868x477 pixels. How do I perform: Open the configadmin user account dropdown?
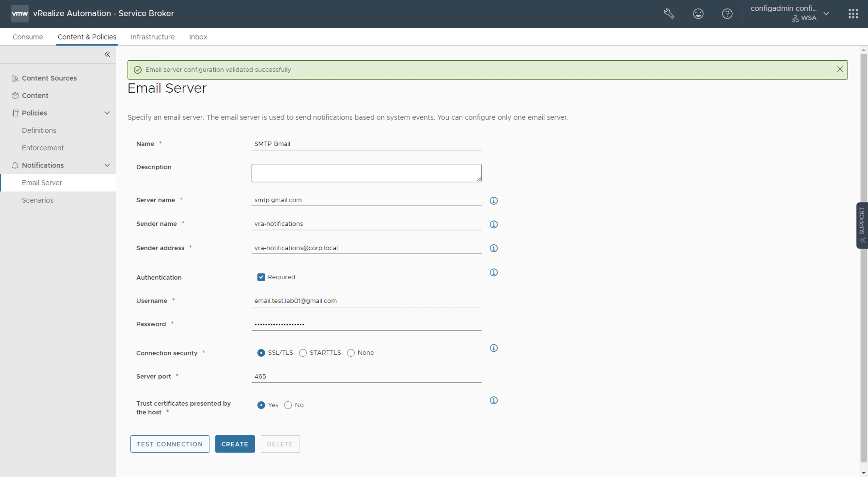pos(826,14)
